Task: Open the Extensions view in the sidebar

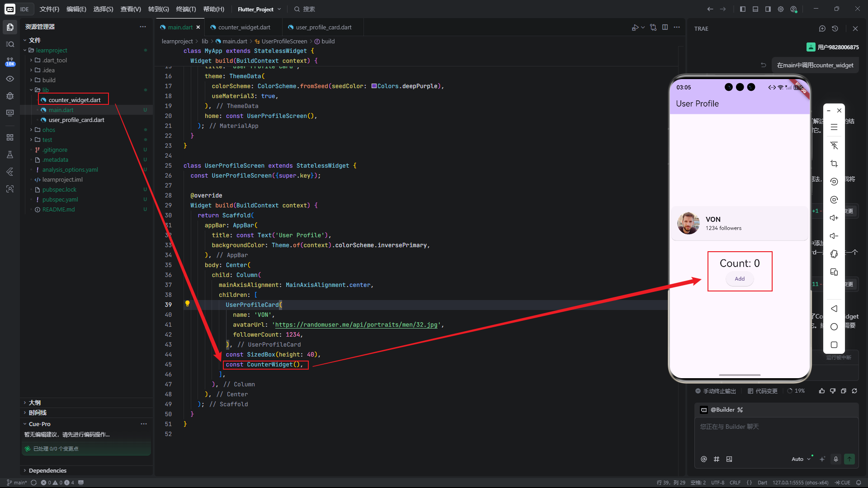Action: [10, 137]
